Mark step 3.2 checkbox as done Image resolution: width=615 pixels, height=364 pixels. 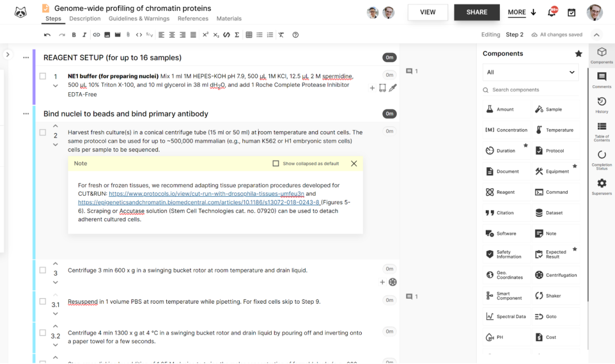[x=43, y=333]
